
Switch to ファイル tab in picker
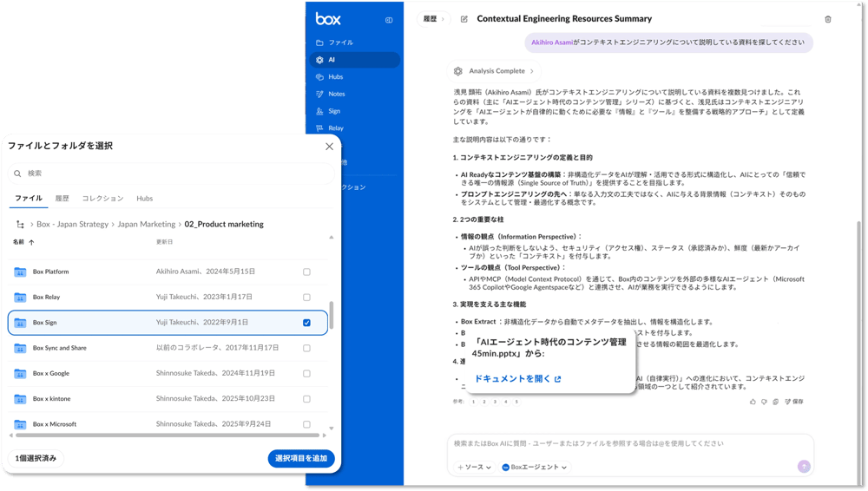click(29, 199)
